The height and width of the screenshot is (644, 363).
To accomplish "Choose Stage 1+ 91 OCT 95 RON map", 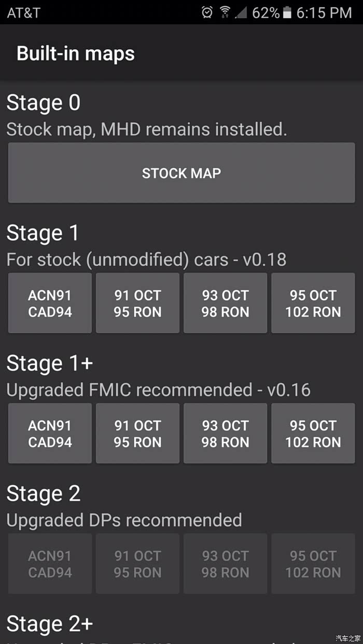I will [137, 434].
